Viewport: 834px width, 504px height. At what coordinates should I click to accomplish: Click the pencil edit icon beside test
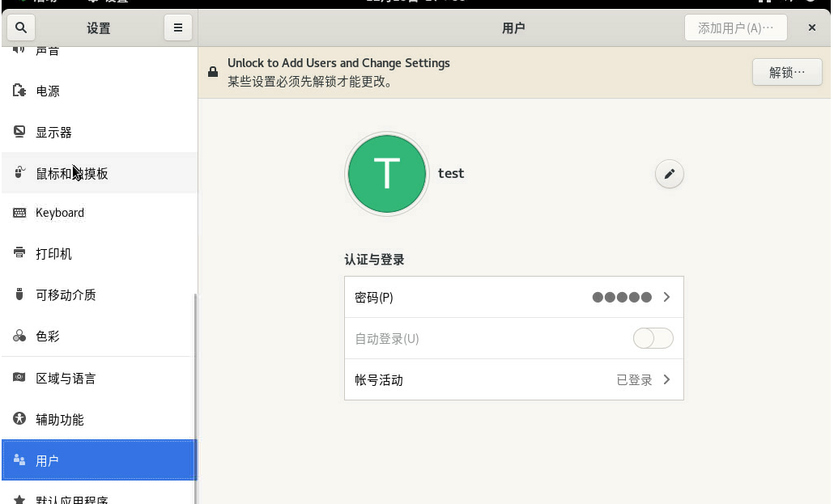(669, 174)
